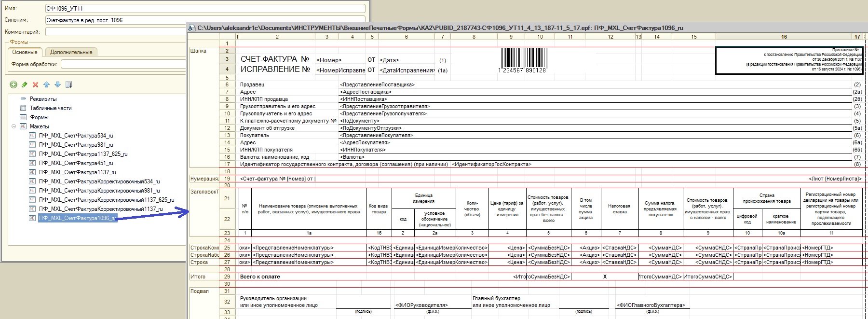The width and height of the screenshot is (868, 319).
Task: Click the Форма обработки field
Action: 123,64
